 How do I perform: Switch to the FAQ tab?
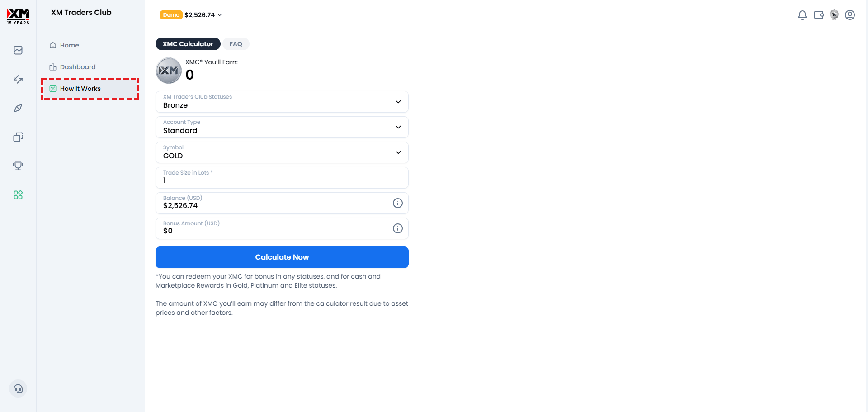click(236, 44)
